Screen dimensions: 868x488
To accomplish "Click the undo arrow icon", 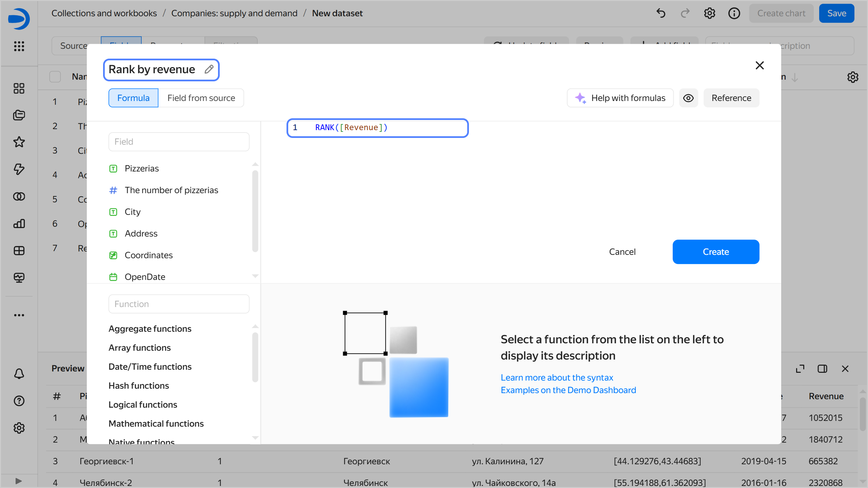I will tap(661, 13).
